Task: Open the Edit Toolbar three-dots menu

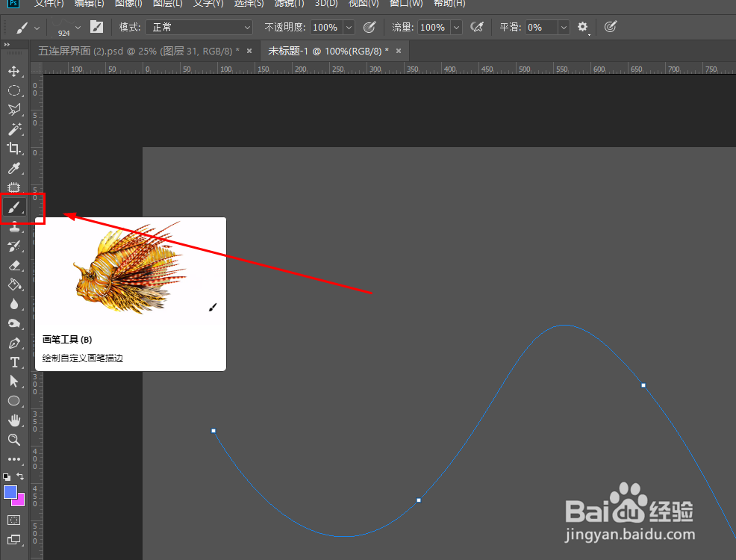Action: point(14,459)
